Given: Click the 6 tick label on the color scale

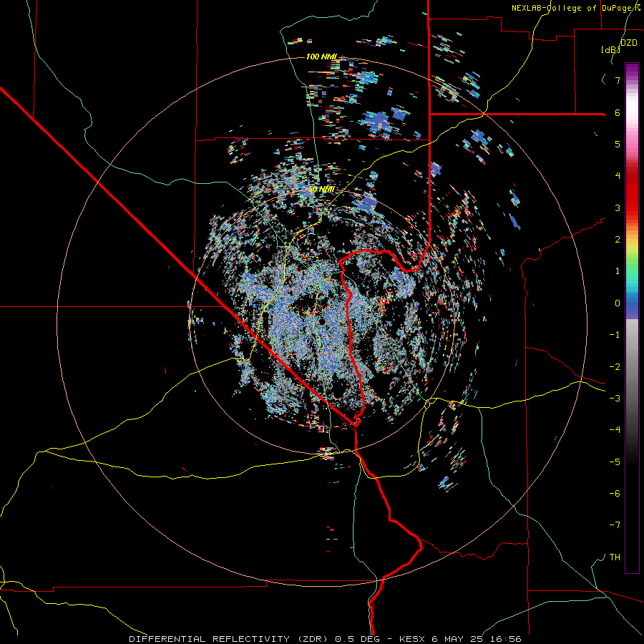Looking at the screenshot, I should [617, 112].
